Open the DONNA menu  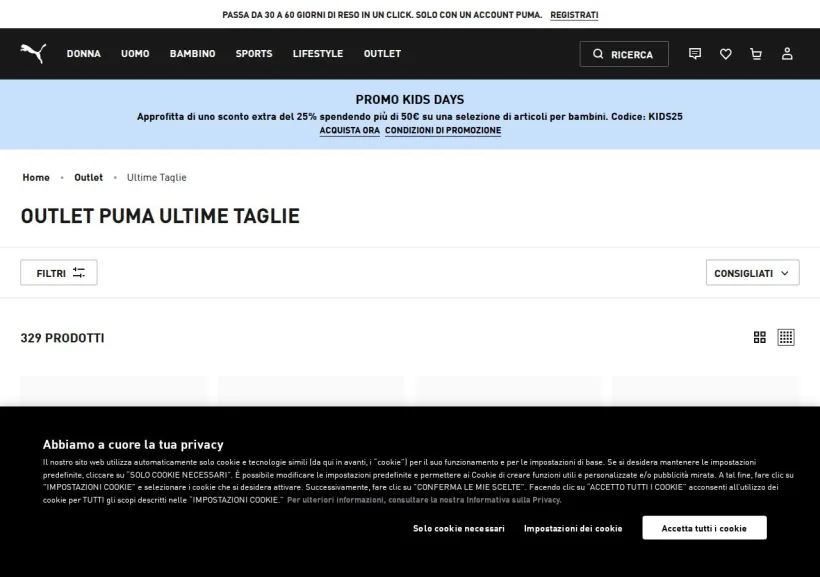(x=84, y=53)
